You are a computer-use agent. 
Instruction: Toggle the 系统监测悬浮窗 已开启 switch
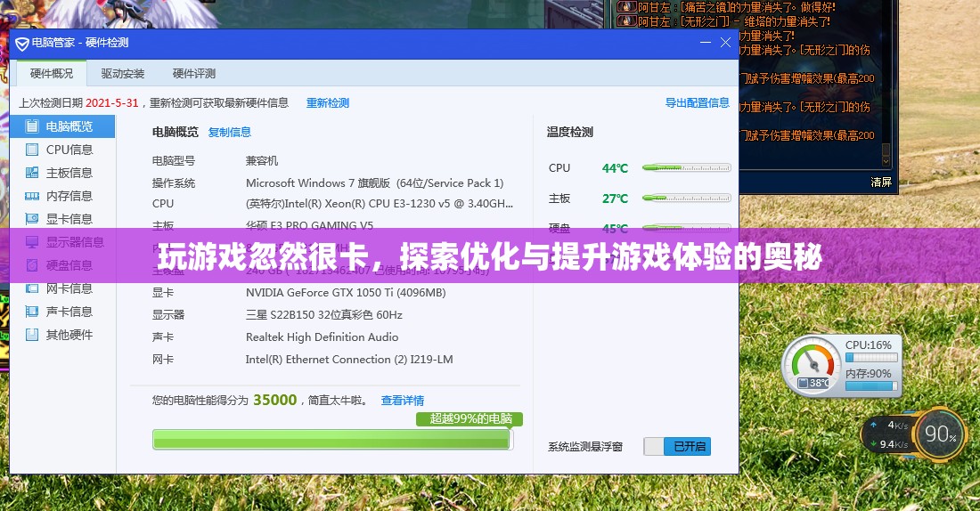[677, 446]
